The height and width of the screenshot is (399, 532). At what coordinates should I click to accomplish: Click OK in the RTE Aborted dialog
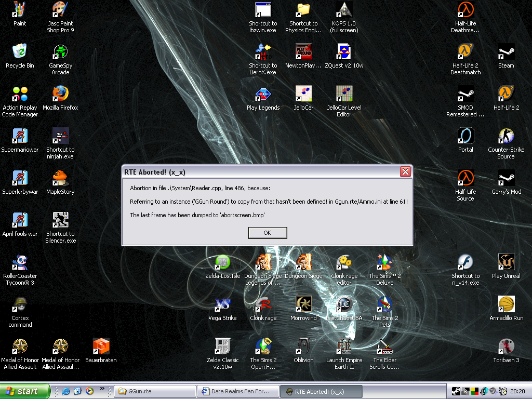point(267,233)
